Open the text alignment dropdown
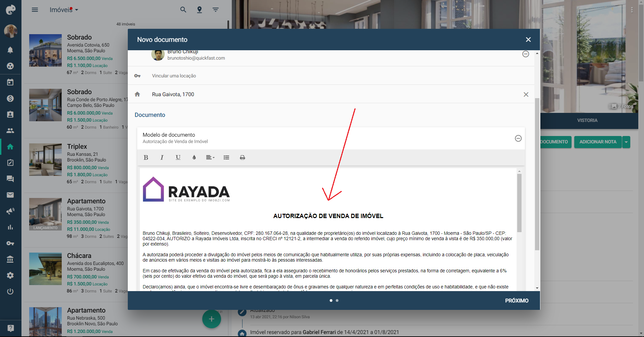This screenshot has width=644, height=337. 210,157
